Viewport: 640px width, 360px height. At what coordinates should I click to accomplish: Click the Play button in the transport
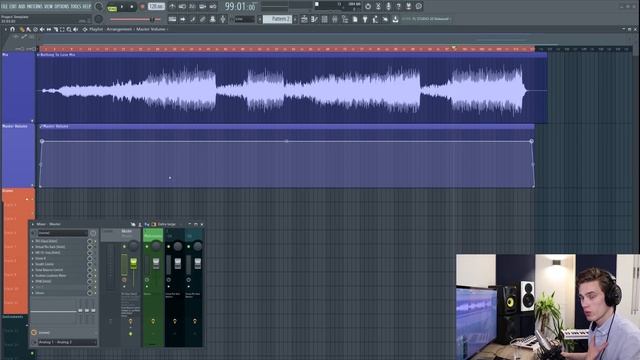coord(122,7)
